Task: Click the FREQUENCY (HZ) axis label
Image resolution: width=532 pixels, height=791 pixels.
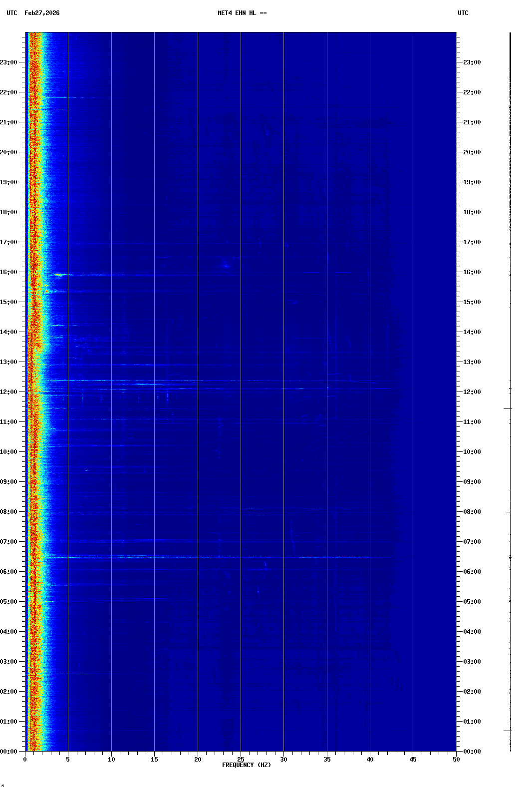Action: 247,765
